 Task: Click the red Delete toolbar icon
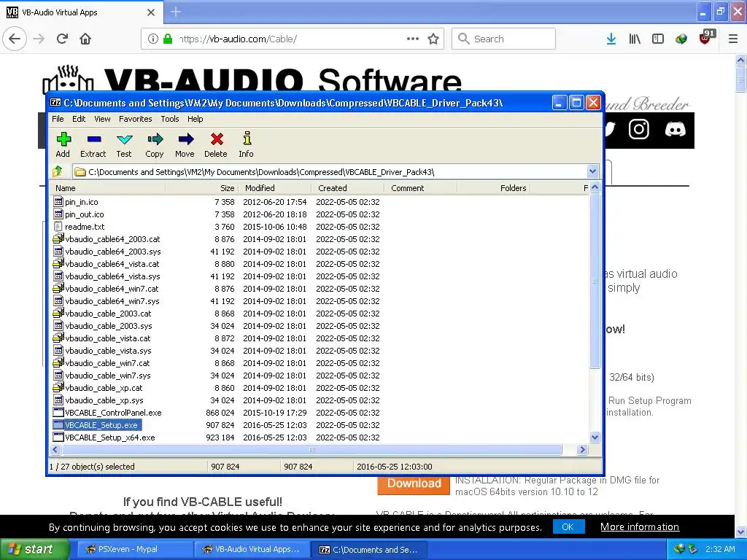click(216, 145)
